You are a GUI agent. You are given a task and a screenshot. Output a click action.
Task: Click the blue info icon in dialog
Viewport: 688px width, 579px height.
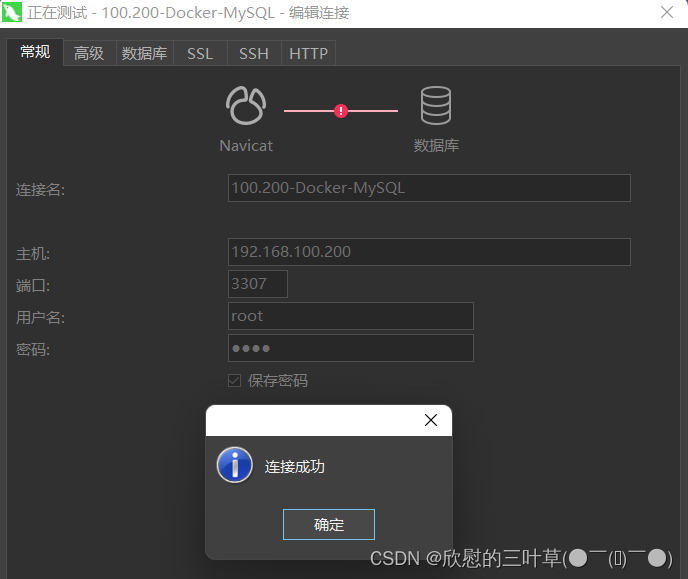pyautogui.click(x=235, y=465)
